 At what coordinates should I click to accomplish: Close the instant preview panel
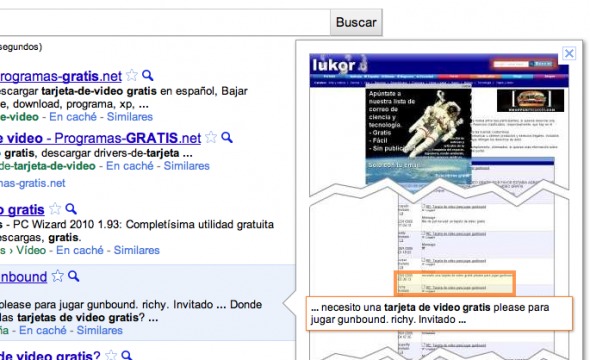(569, 53)
